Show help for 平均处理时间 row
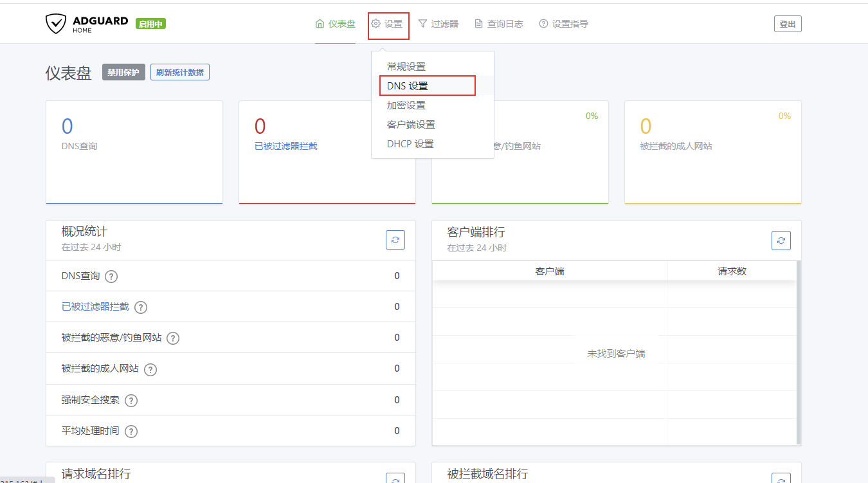 pyautogui.click(x=131, y=431)
